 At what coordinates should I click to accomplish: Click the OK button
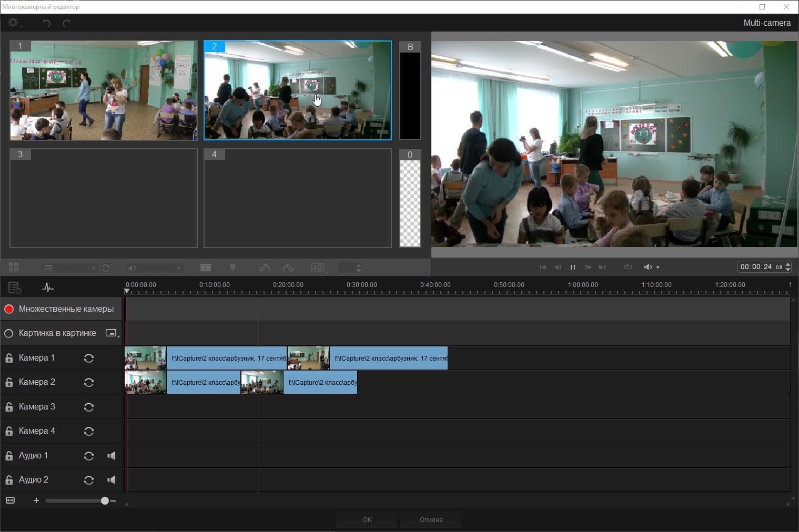367,519
